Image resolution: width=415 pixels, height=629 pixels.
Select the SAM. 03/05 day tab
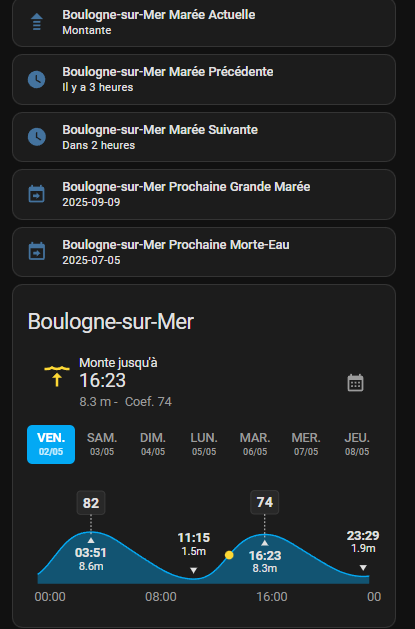102,444
